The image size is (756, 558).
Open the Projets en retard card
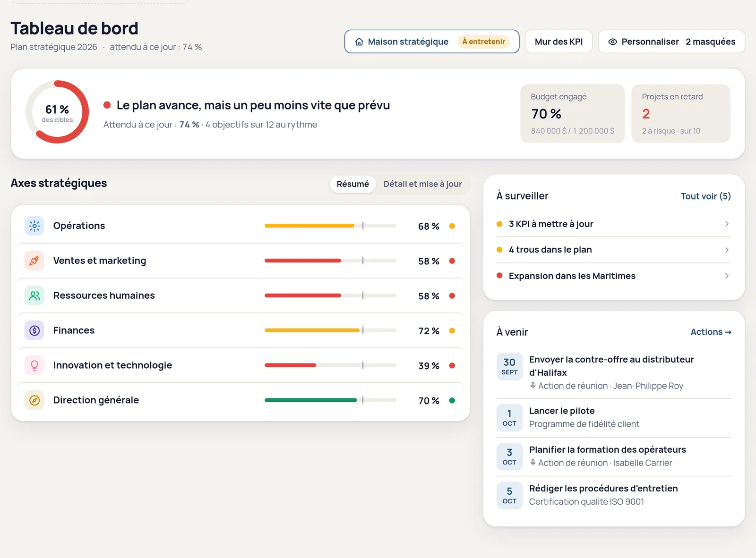[681, 113]
